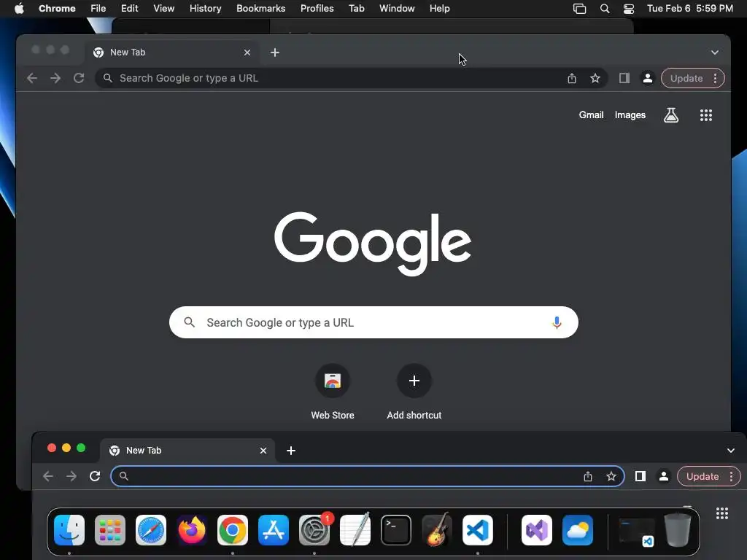Click Add shortcut button

(414, 392)
